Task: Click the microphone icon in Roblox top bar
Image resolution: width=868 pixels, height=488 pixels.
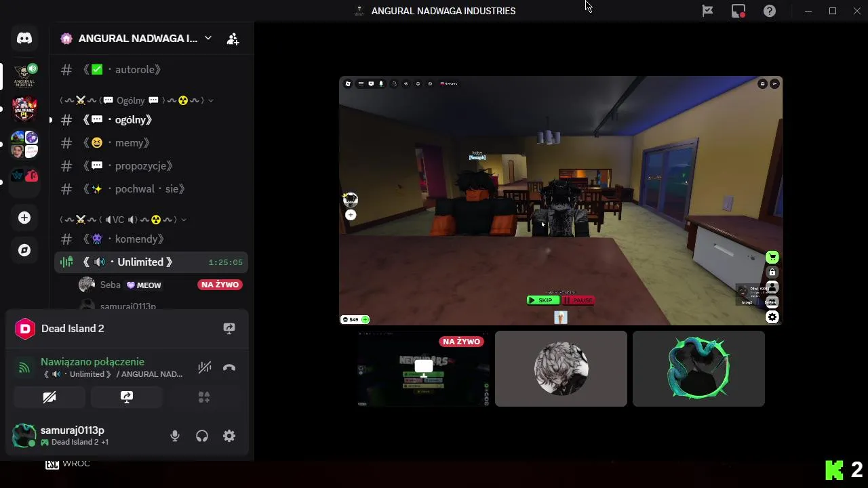Action: coord(380,84)
